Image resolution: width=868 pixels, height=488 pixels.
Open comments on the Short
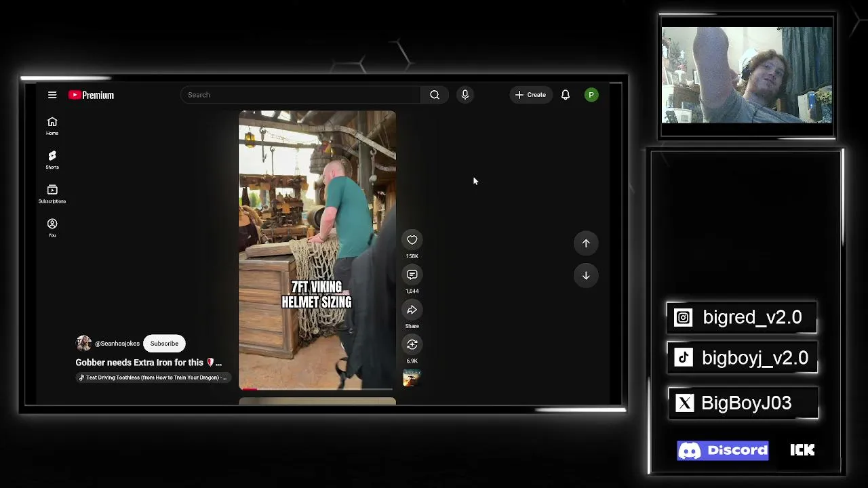[x=412, y=274]
